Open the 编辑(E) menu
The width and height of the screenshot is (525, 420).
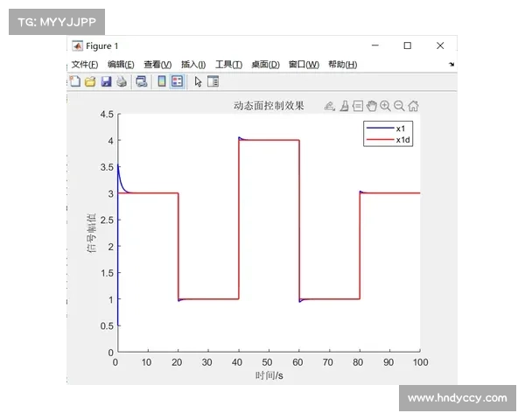121,64
